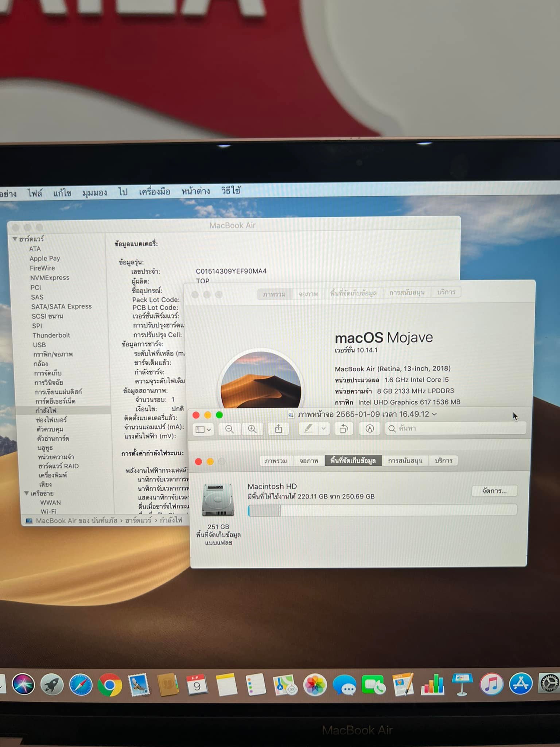This screenshot has height=747, width=560.
Task: Open Google Chrome from the Dock
Action: pyautogui.click(x=109, y=685)
